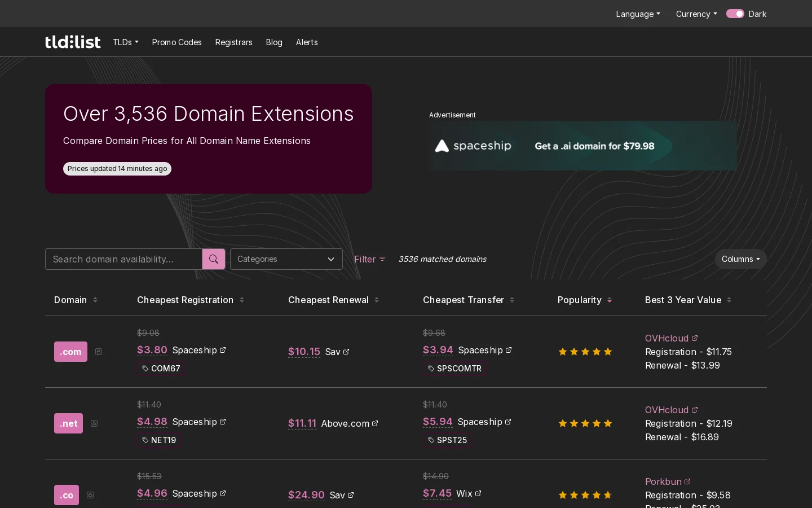The height and width of the screenshot is (508, 812).
Task: Click the crossed-out $9.08 price
Action: point(148,333)
